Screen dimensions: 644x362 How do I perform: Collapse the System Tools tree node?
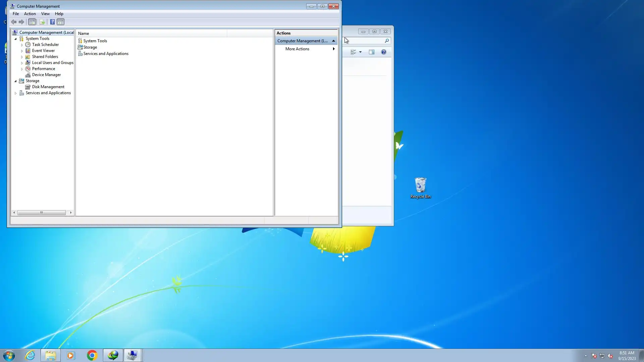tap(15, 39)
